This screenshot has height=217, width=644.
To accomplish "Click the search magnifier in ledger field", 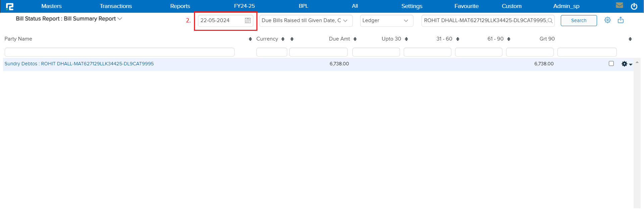I will point(550,21).
